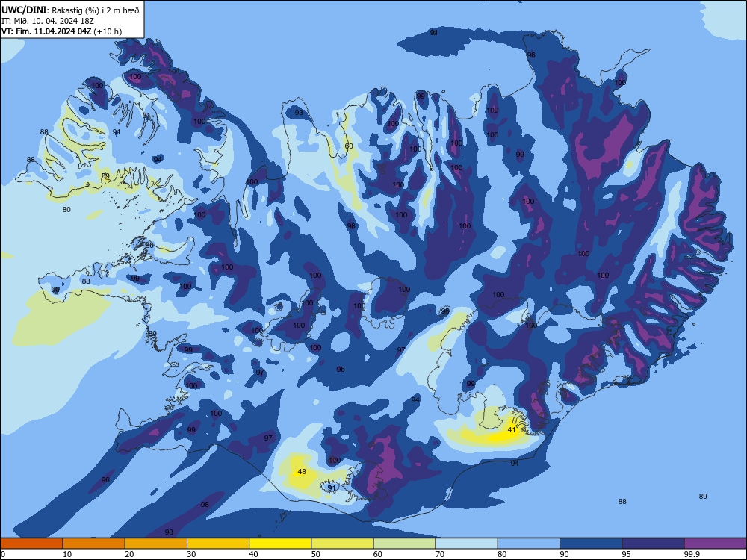
Task: Click the 90–95 dark blue legend swatch
Action: pos(591,544)
